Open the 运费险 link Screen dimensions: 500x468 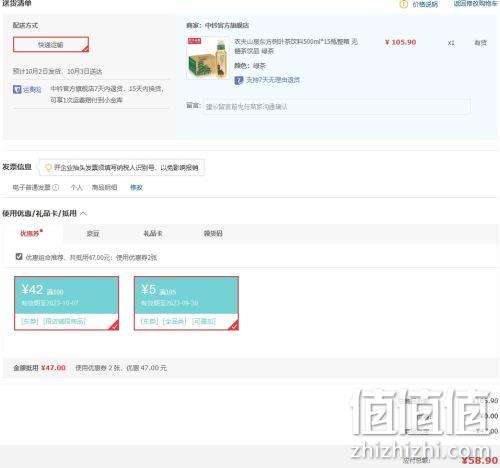pos(32,89)
